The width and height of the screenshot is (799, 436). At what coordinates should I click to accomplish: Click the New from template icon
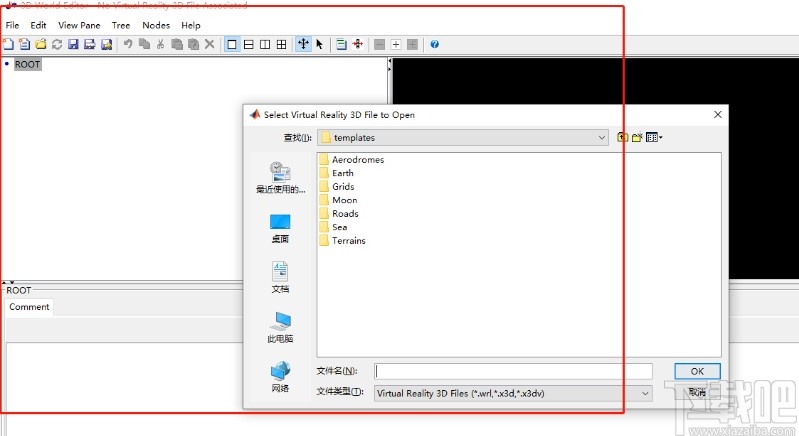pyautogui.click(x=24, y=44)
